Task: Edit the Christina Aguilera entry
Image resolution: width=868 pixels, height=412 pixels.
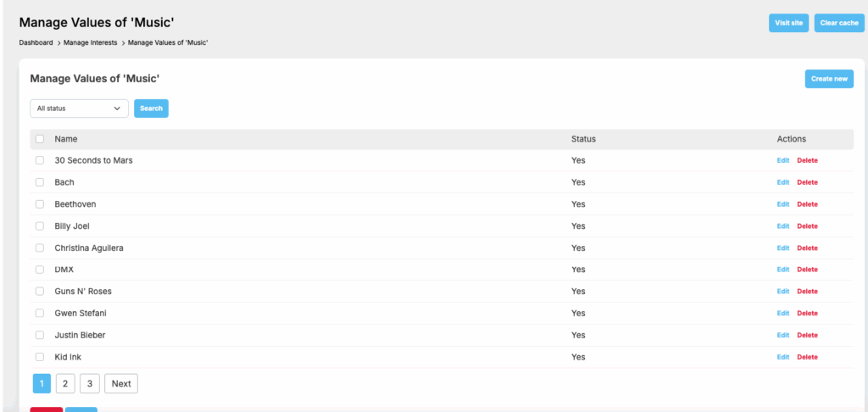Action: (782, 248)
